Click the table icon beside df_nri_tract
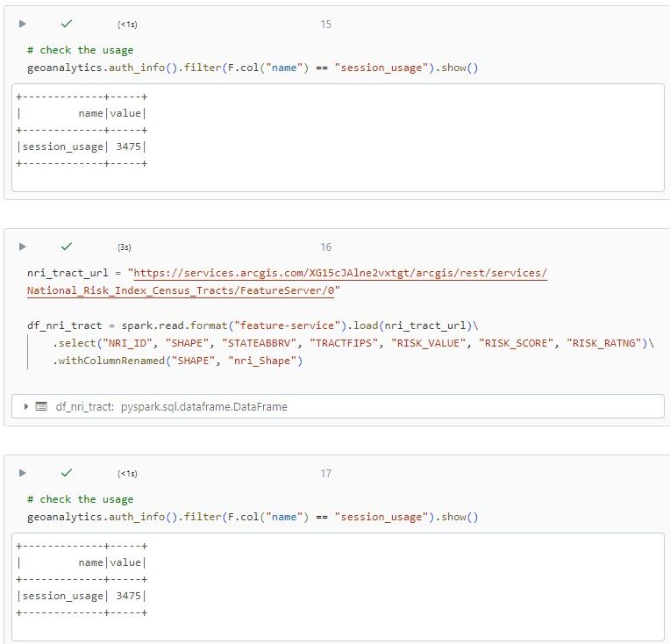This screenshot has width=670, height=644. pos(41,407)
